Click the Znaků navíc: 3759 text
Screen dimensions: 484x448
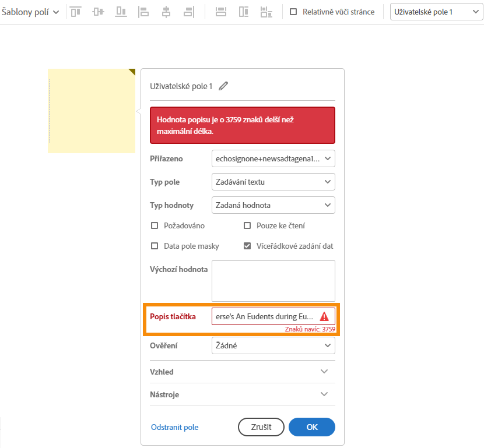(x=310, y=329)
